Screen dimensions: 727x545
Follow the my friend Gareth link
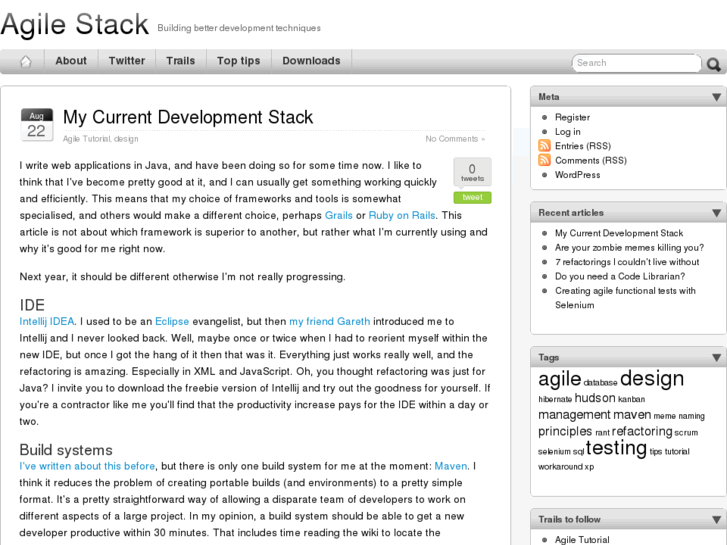tap(330, 321)
